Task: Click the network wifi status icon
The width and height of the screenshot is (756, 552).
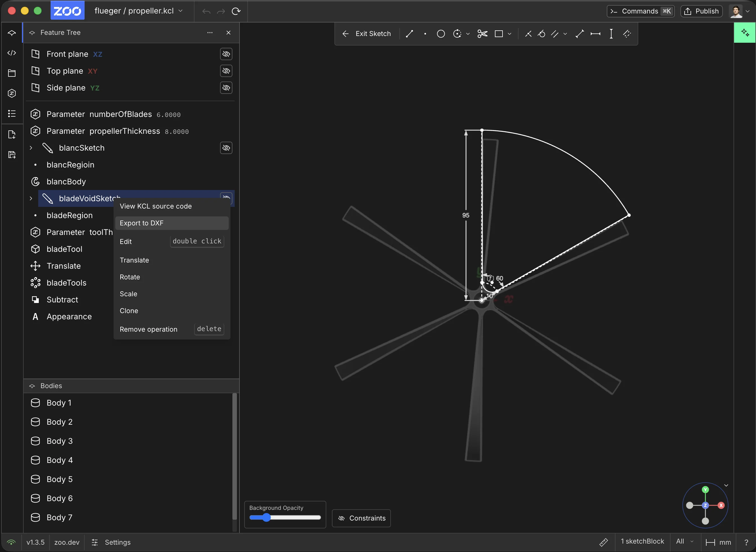Action: tap(11, 542)
